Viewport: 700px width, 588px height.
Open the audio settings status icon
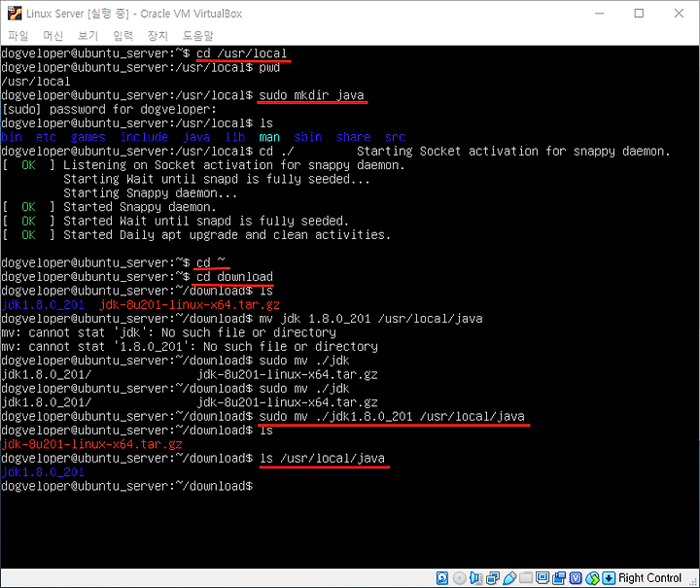(x=475, y=578)
